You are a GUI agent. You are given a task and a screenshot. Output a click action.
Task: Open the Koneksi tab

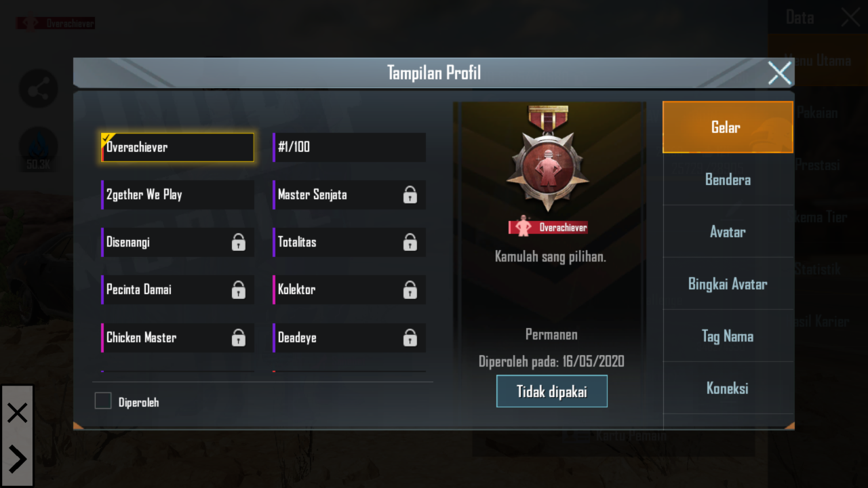(728, 388)
